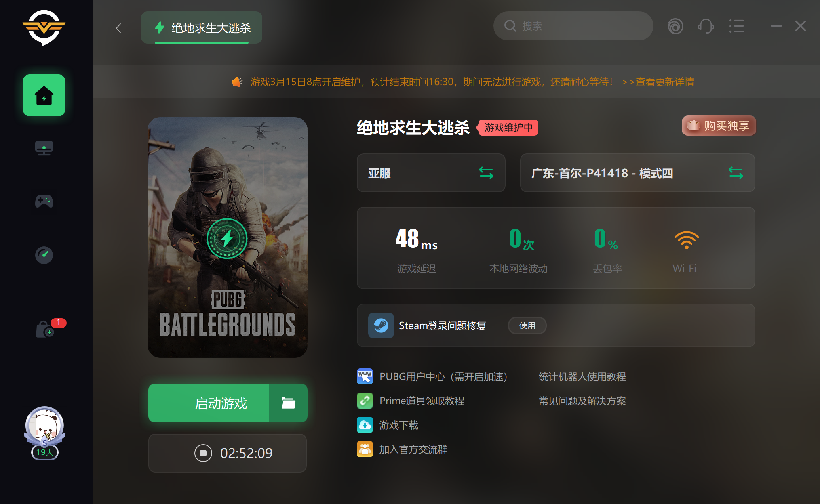The height and width of the screenshot is (504, 820).
Task: Select the 绝地求生大逃杀 tab
Action: (x=202, y=27)
